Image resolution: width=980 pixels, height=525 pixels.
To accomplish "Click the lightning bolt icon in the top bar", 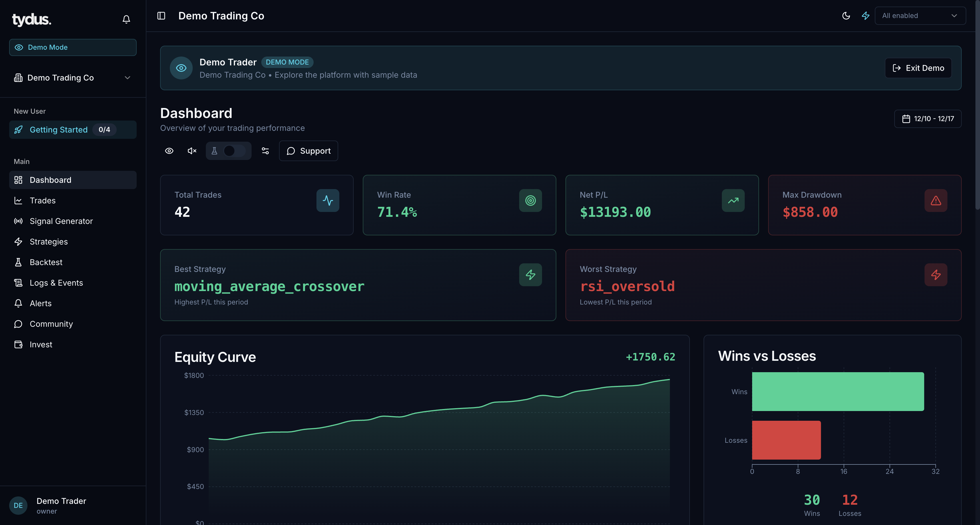I will [865, 16].
